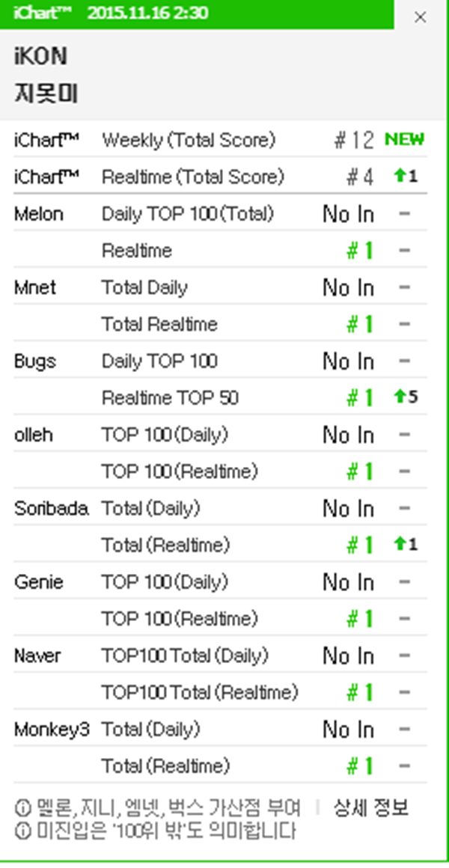The image size is (449, 868).
Task: Select the song title 지못미
Action: tap(46, 95)
